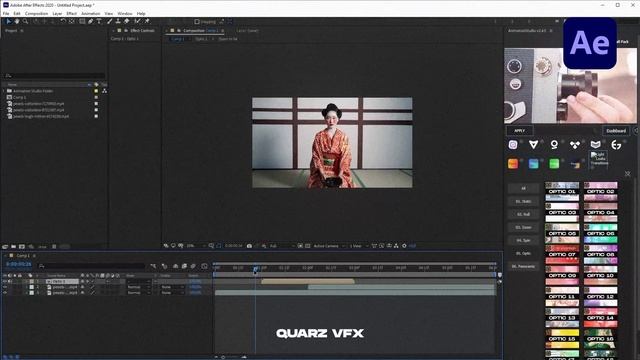Select the Pen tool

[x=91, y=21]
